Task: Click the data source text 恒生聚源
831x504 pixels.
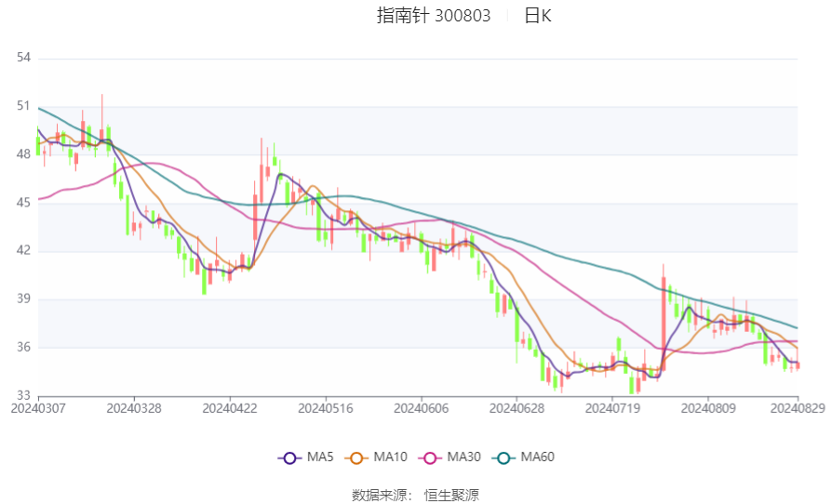Action: 451,496
